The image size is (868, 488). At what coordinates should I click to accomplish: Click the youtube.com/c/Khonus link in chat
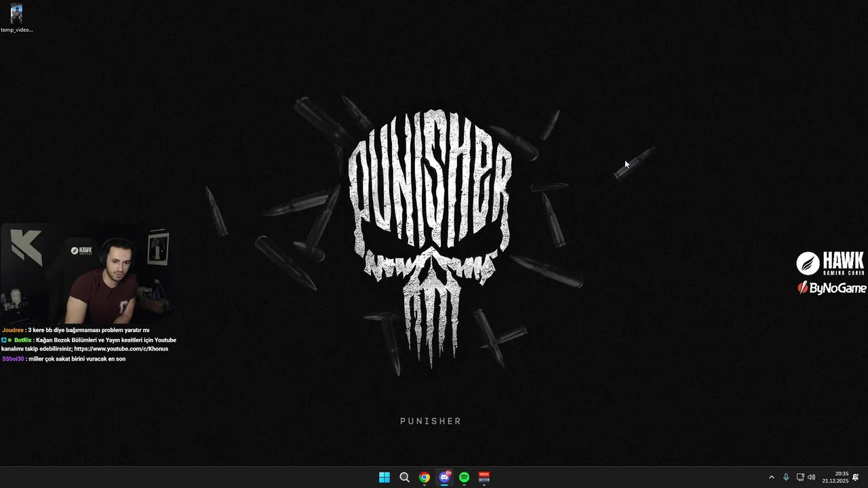pyautogui.click(x=121, y=348)
